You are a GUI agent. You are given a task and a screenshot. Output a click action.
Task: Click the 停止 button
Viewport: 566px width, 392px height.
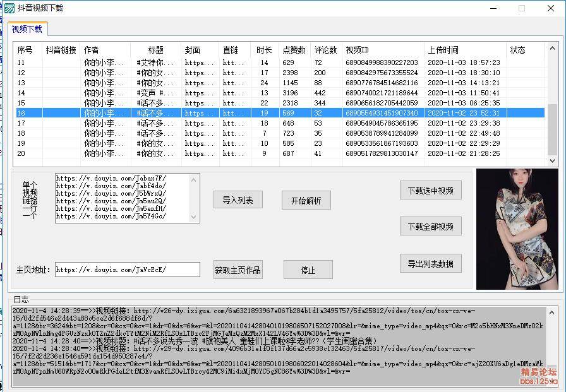click(x=308, y=270)
